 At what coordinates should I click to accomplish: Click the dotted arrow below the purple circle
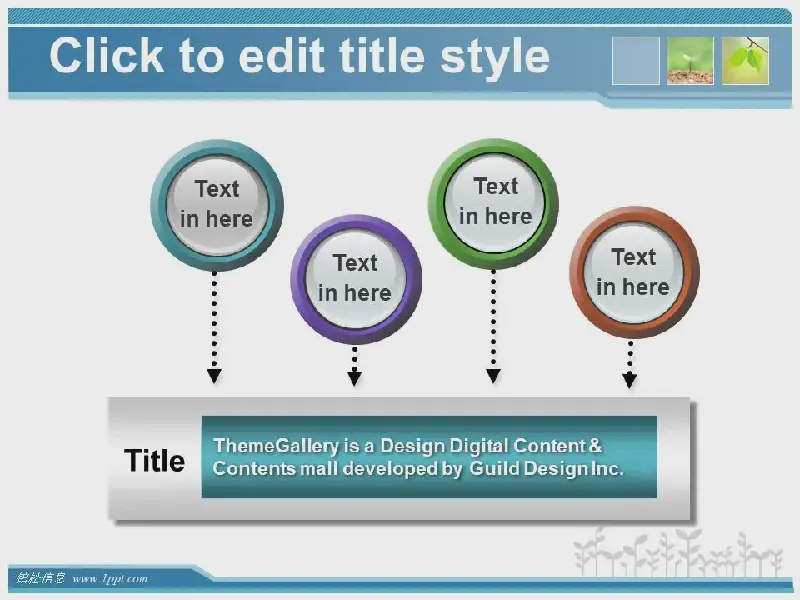355,366
